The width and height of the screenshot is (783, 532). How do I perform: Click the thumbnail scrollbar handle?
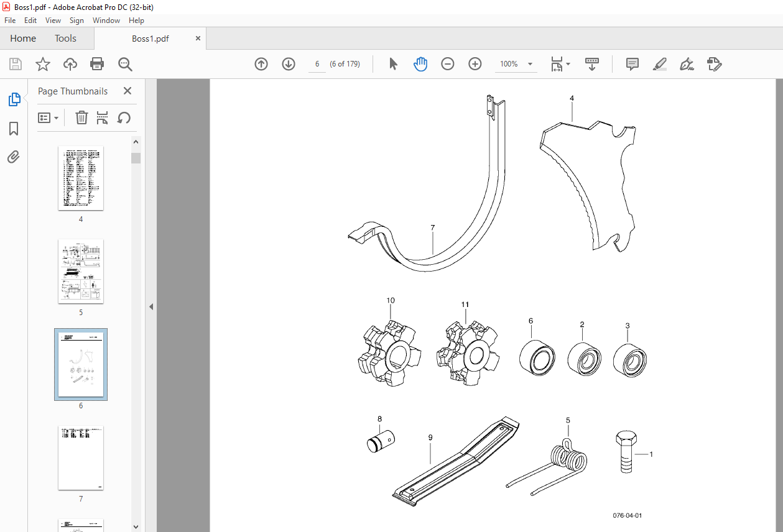pyautogui.click(x=136, y=158)
